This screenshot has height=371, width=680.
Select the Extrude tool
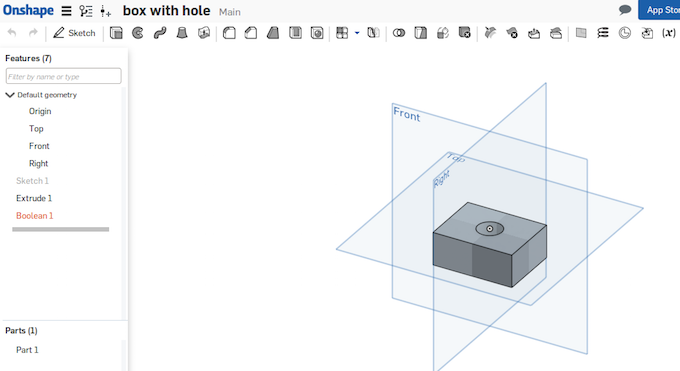(x=116, y=33)
